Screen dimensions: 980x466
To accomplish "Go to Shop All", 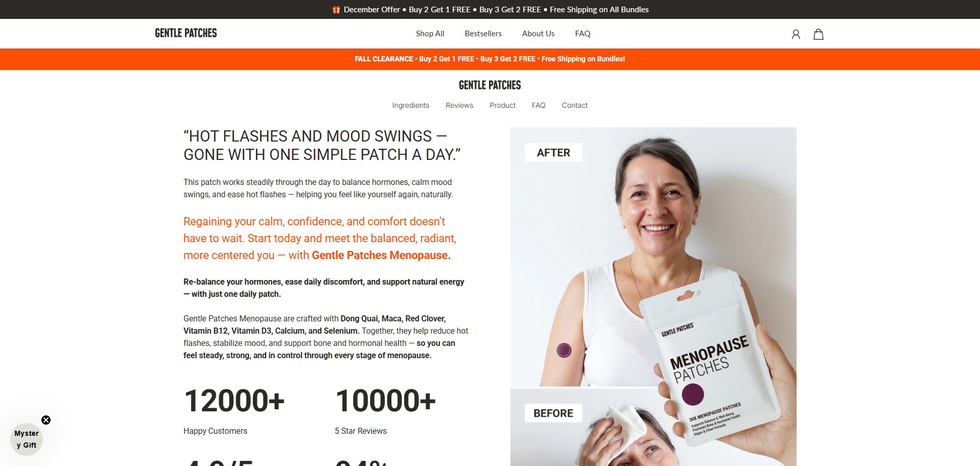I will coord(430,34).
